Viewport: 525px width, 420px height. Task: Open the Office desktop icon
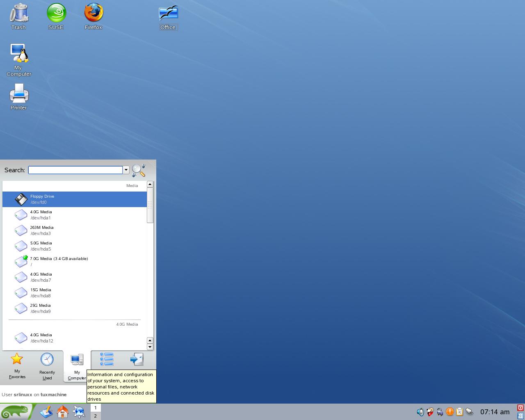168,17
